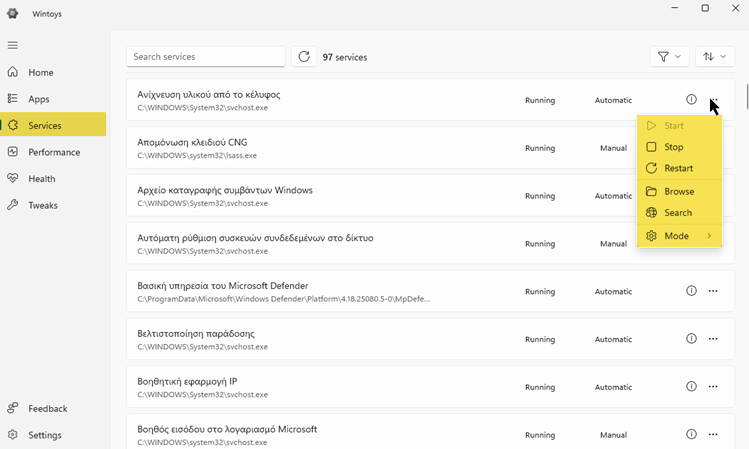Viewport: 749px width, 449px height.
Task: Show info for Αρχείο καταγραφής συμβάντων Windows
Action: 691,196
